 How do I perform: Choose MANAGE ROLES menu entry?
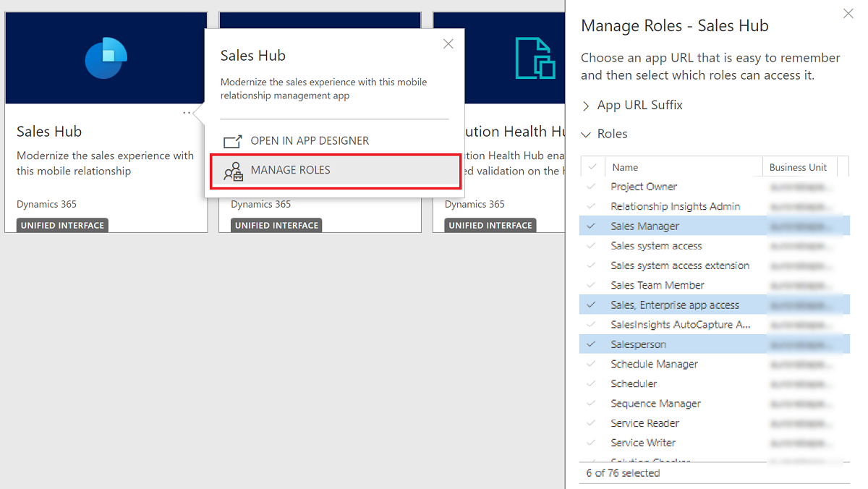pyautogui.click(x=335, y=171)
